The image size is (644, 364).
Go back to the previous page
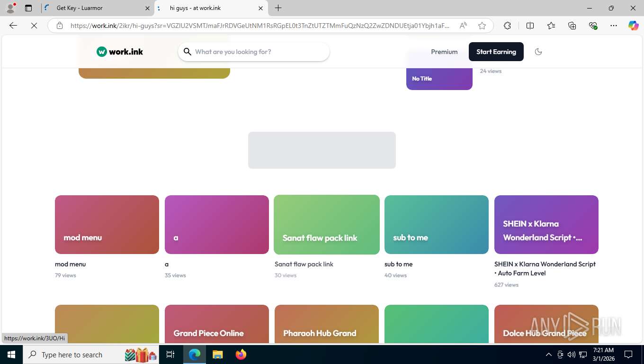(13, 26)
